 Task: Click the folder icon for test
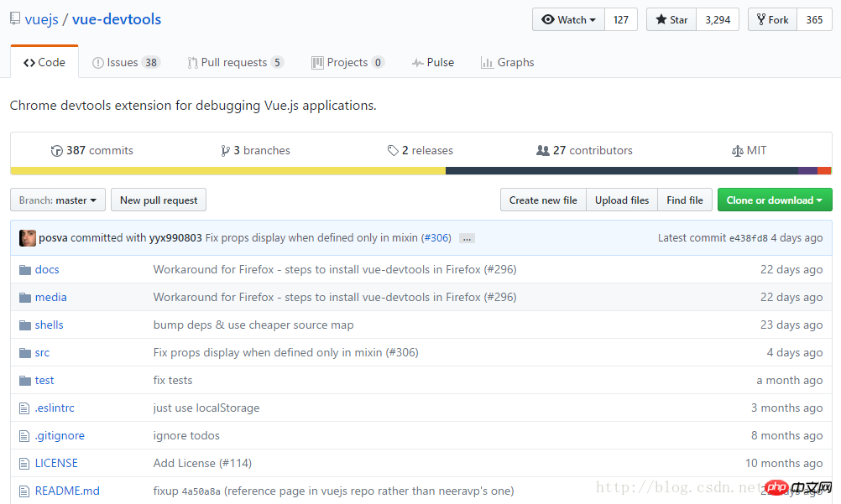(x=24, y=381)
